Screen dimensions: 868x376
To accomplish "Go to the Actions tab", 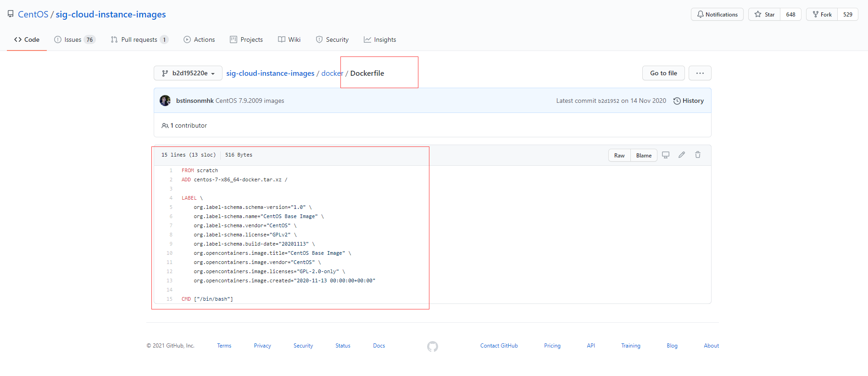I will [x=199, y=39].
